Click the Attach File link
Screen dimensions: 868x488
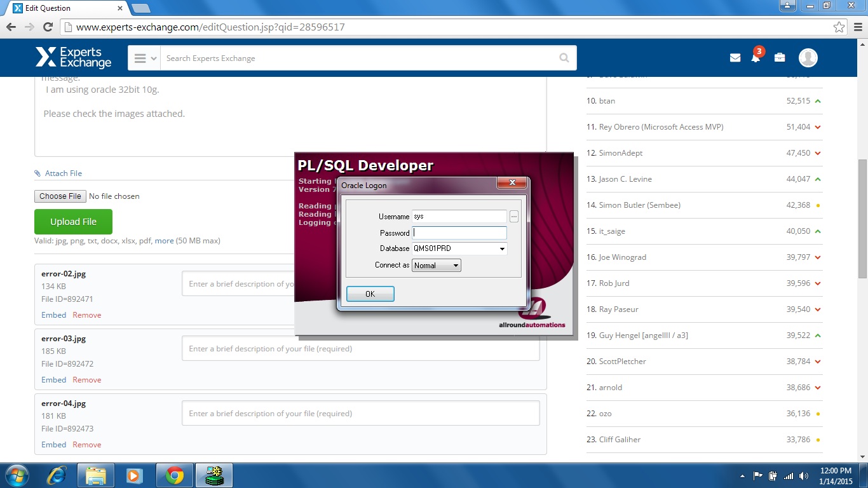click(63, 173)
